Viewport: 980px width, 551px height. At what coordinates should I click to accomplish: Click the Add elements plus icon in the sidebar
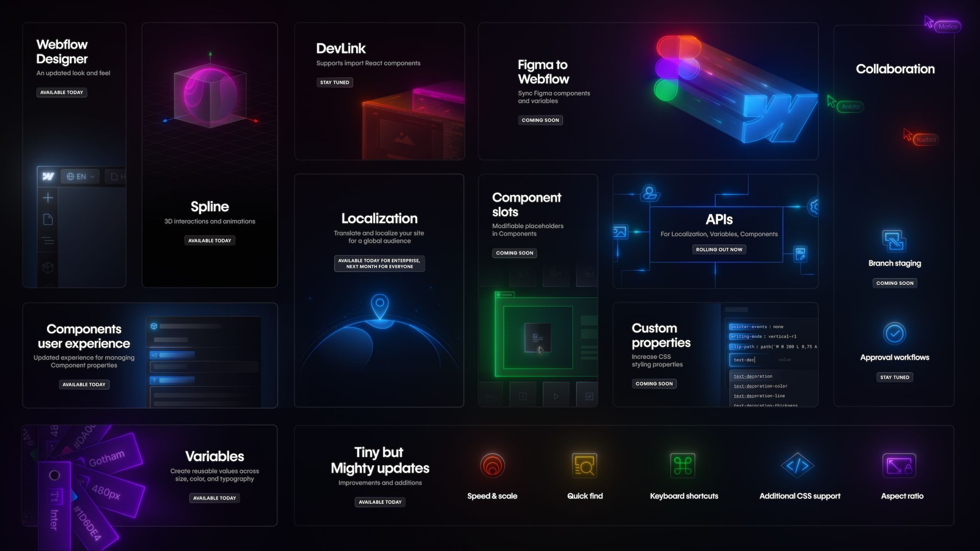pyautogui.click(x=48, y=198)
